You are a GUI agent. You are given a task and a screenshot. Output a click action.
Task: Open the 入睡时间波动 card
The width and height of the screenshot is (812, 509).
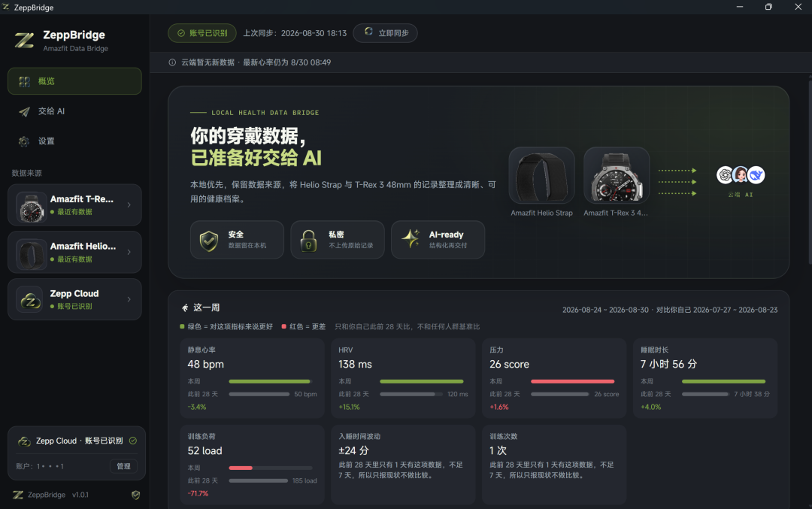coord(403,465)
